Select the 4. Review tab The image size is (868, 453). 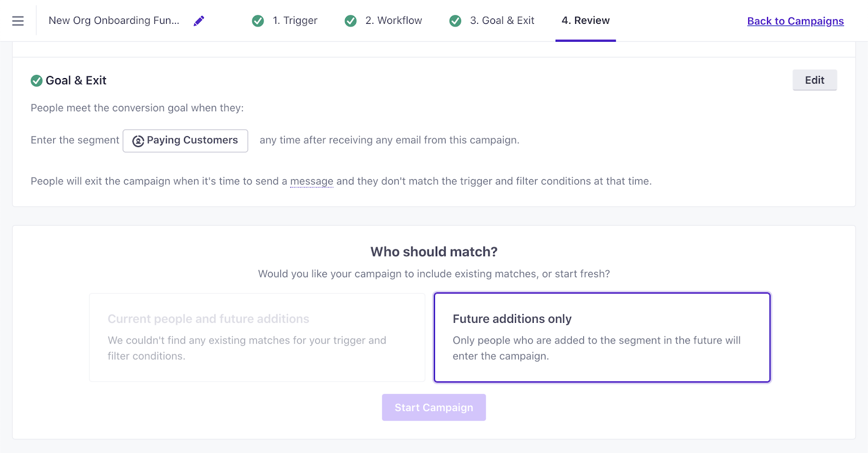585,21
